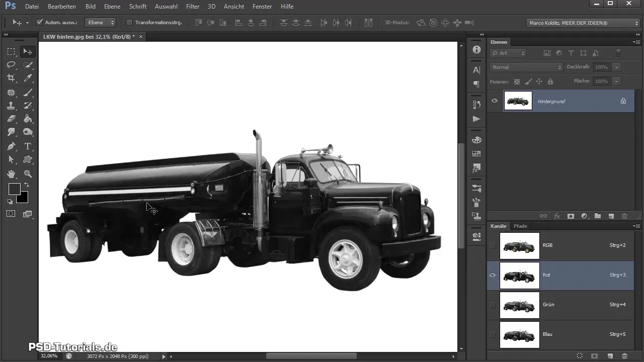
Task: Select the Hand tool
Action: [11, 174]
